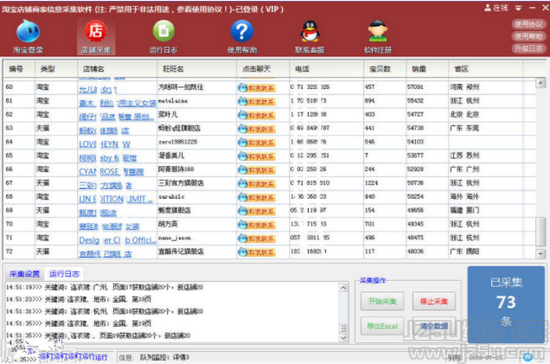
Task: Open the 升级日志 upgrade log button
Action: (529, 48)
